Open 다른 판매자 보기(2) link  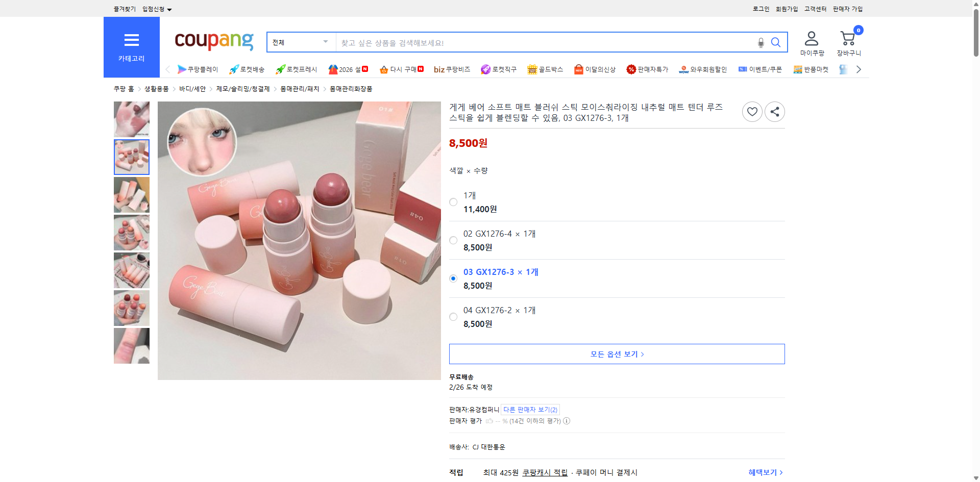(530, 410)
